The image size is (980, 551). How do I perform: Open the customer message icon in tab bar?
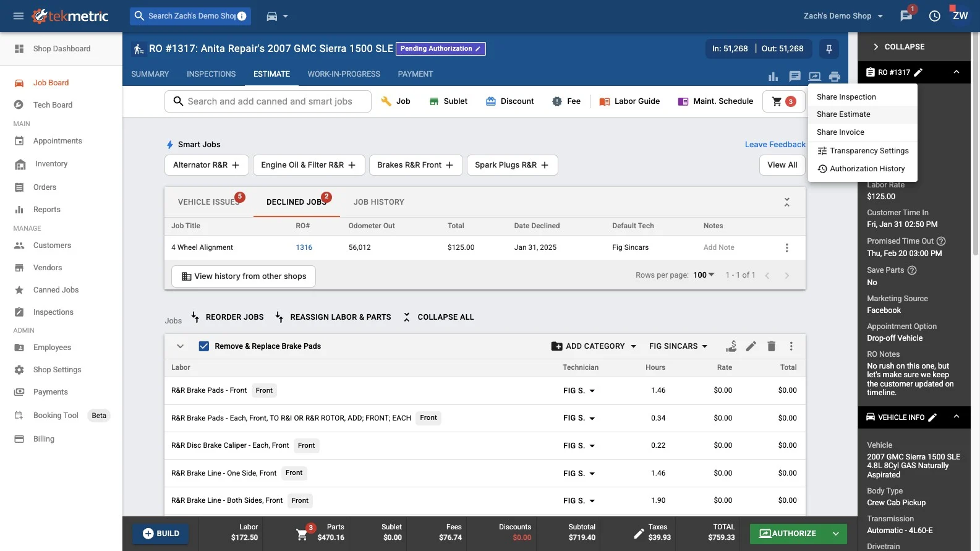coord(795,77)
